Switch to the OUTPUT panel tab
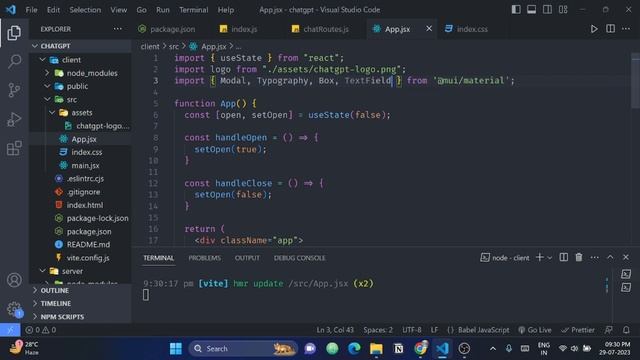The height and width of the screenshot is (360, 640). (247, 258)
